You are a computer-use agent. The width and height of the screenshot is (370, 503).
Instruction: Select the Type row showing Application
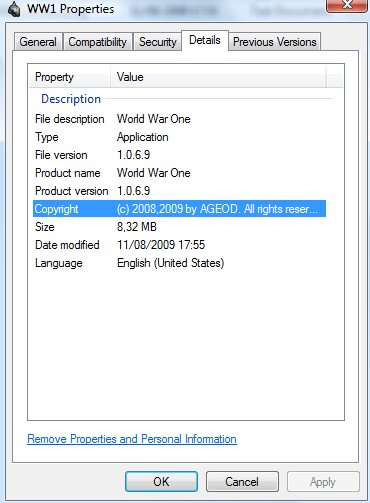click(179, 137)
